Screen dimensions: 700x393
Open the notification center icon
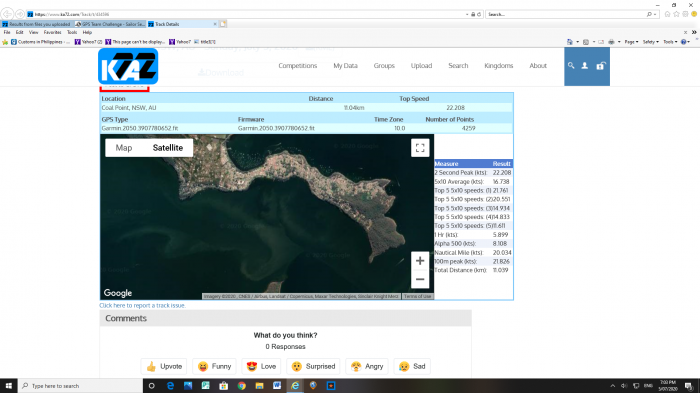point(689,386)
